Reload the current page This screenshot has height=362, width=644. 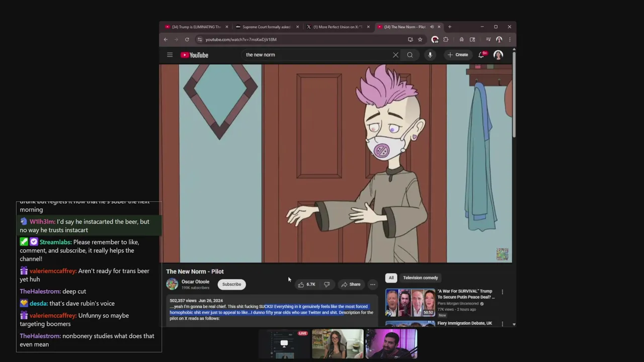tap(187, 40)
